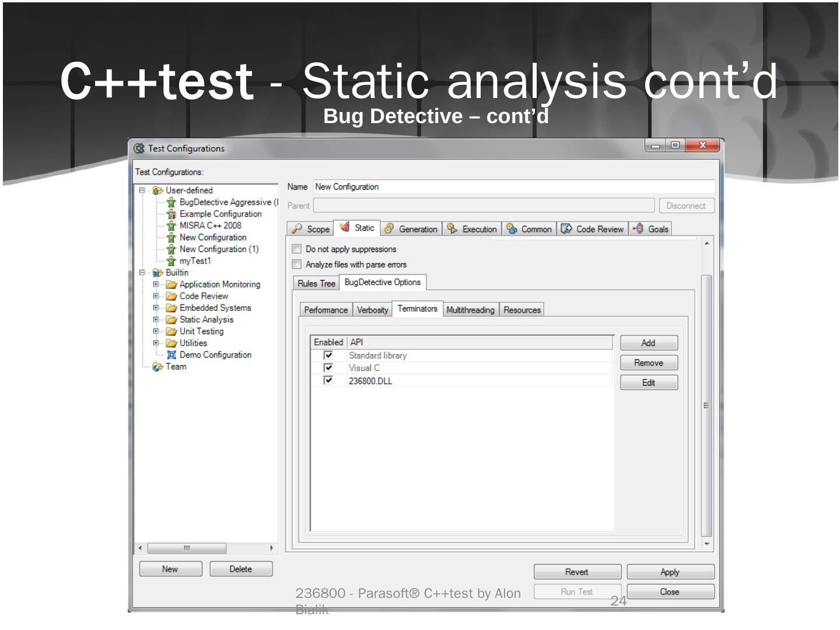Click the Application Monitoring folder icon
840x630 pixels.
coord(171,285)
